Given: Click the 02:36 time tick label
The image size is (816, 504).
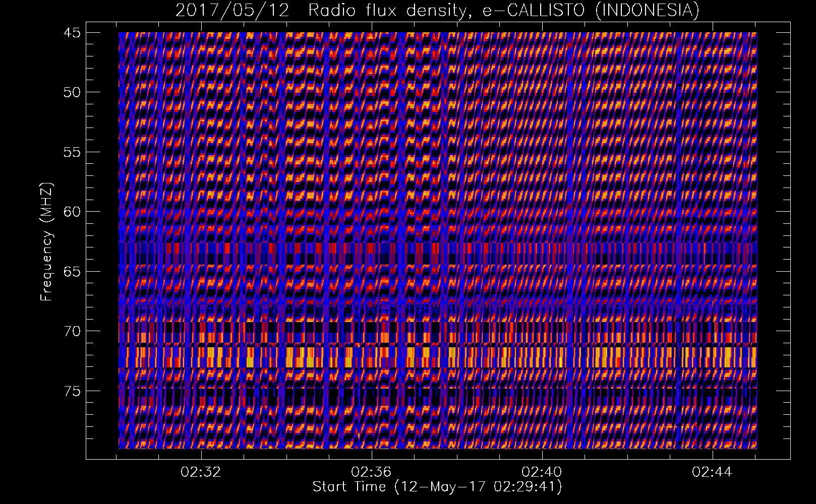Looking at the screenshot, I should [x=372, y=472].
